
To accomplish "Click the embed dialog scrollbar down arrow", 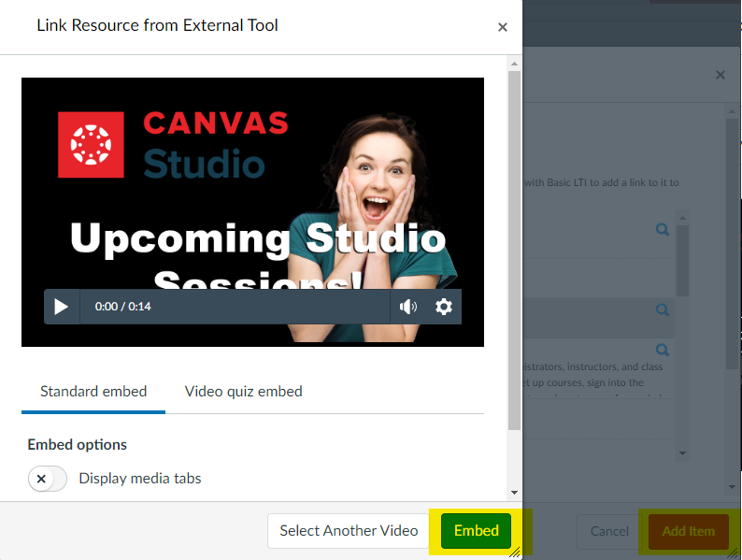I will (x=514, y=493).
